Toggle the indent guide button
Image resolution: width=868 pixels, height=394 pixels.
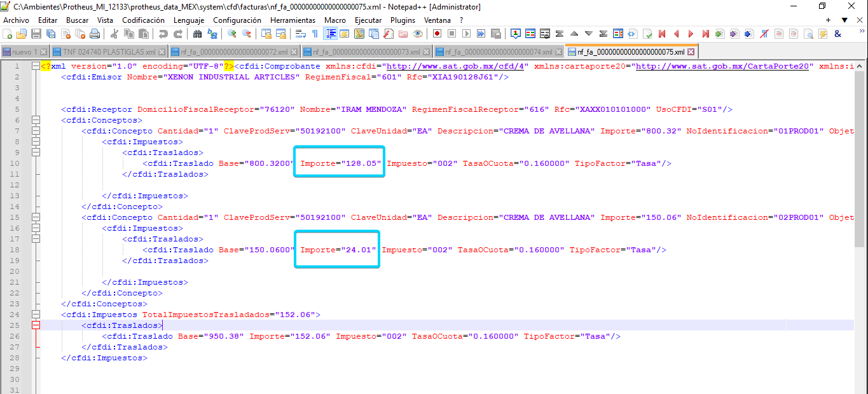pyautogui.click(x=331, y=34)
